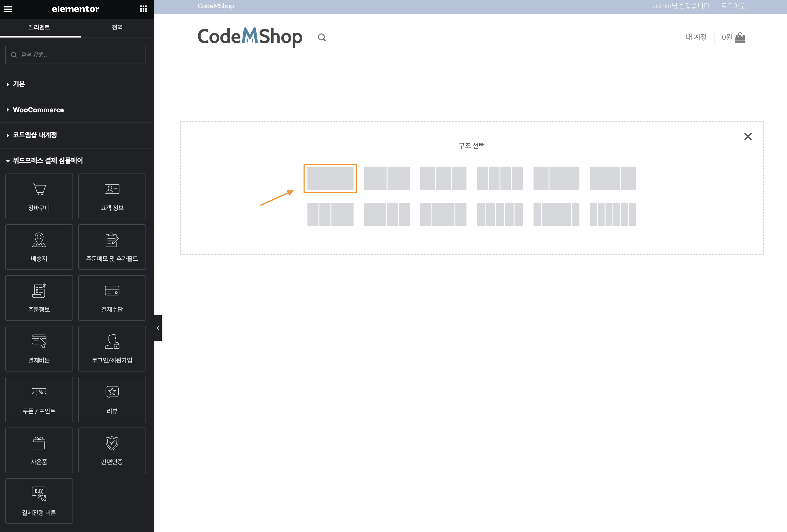Viewport: 787px width, 532px height.
Task: Choose the six equal columns structure
Action: click(x=613, y=215)
